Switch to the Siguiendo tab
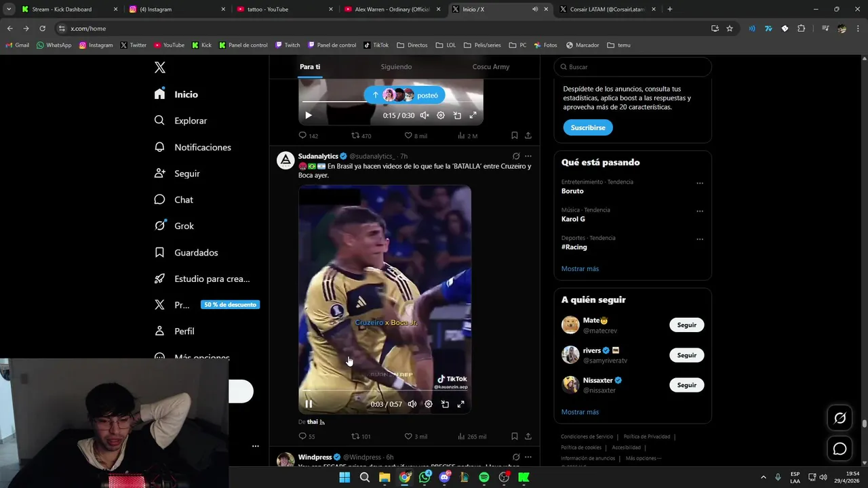 pos(396,66)
